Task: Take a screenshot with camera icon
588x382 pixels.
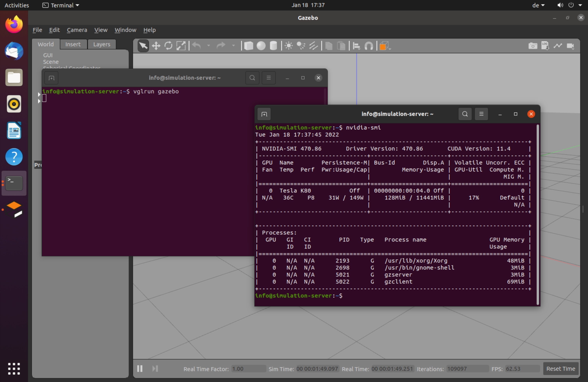Action: pos(533,46)
